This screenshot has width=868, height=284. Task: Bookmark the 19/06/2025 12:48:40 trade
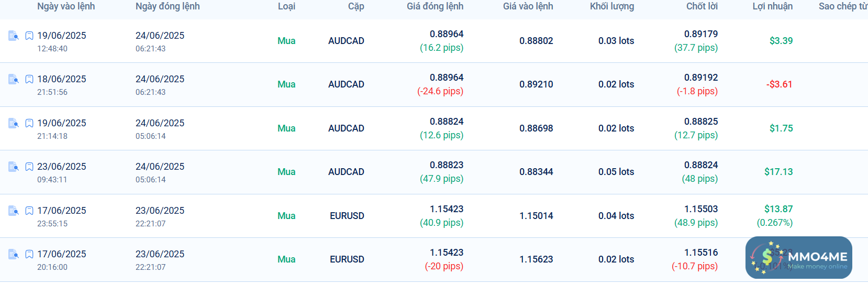[29, 36]
